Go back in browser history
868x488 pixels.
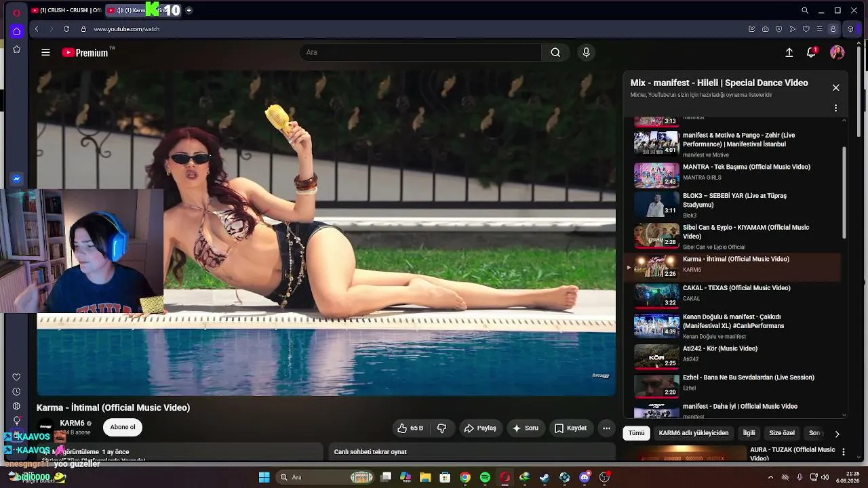37,29
